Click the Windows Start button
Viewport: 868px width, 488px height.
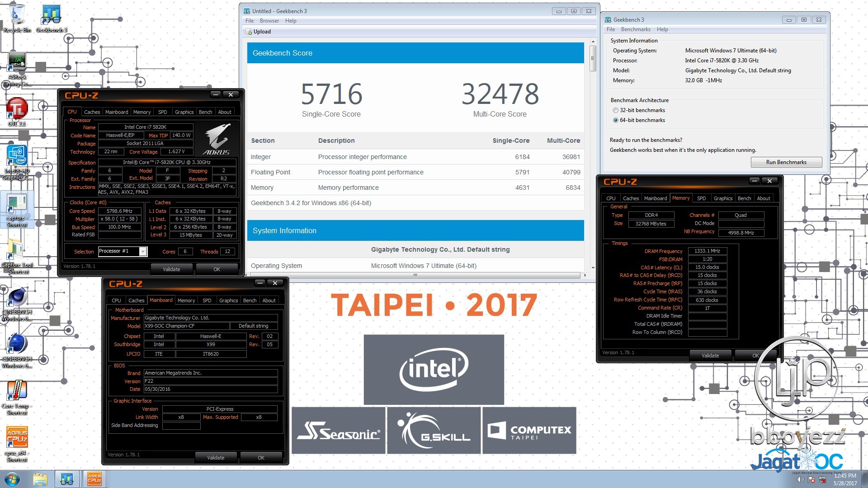[x=12, y=479]
